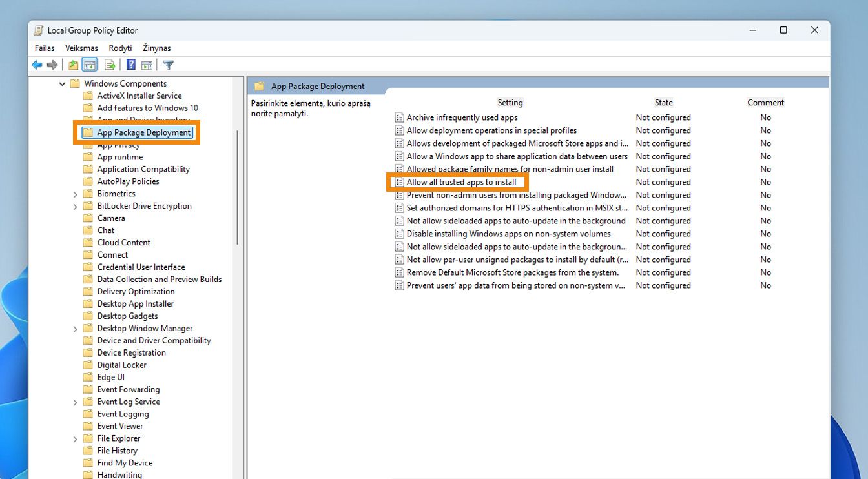
Task: Select Prevent non-admin users from installing packaged Windows apps
Action: [517, 195]
